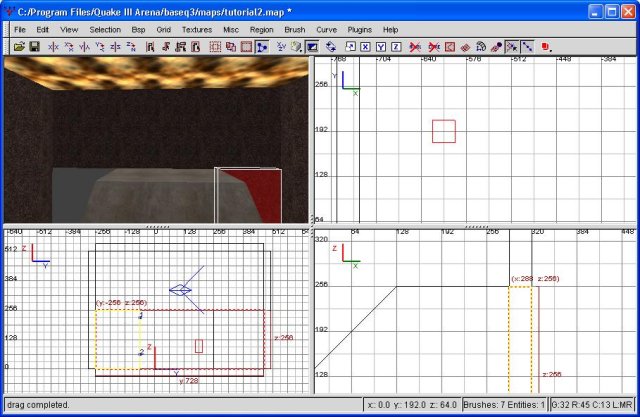The width and height of the screenshot is (640, 417).
Task: Rotate selection around Z axis
Action: (x=131, y=47)
